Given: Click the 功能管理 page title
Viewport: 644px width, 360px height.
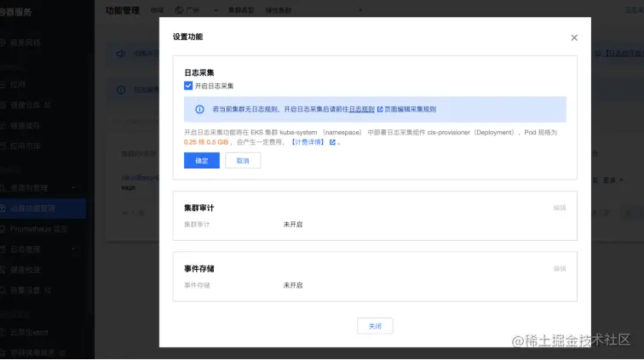Looking at the screenshot, I should click(x=123, y=11).
